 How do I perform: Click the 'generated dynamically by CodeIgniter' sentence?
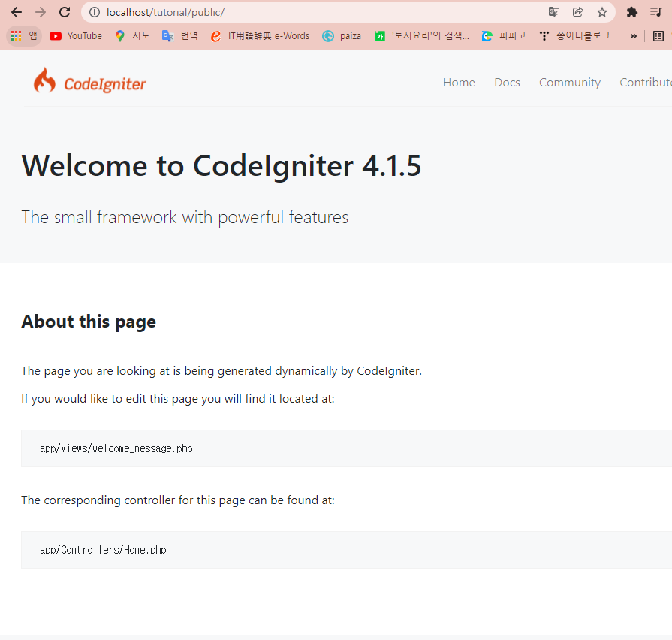tap(221, 371)
